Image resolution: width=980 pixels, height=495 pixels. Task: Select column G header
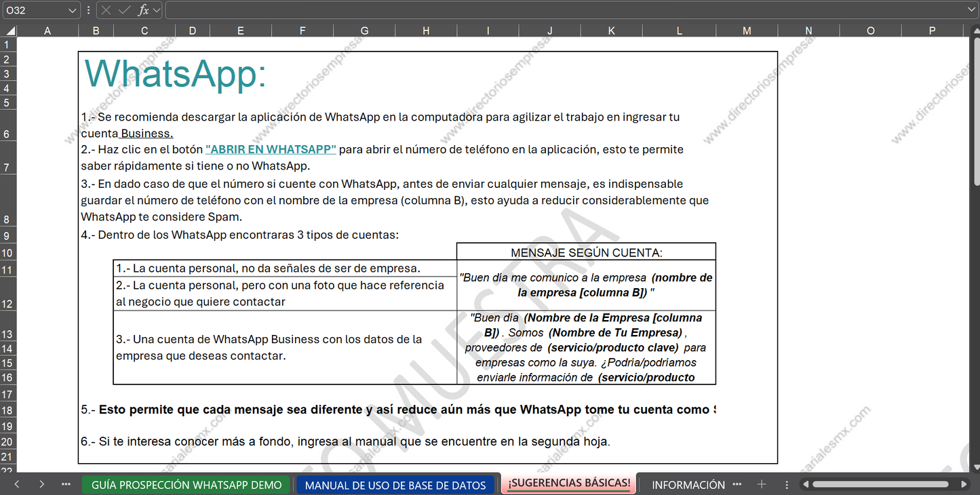point(364,31)
